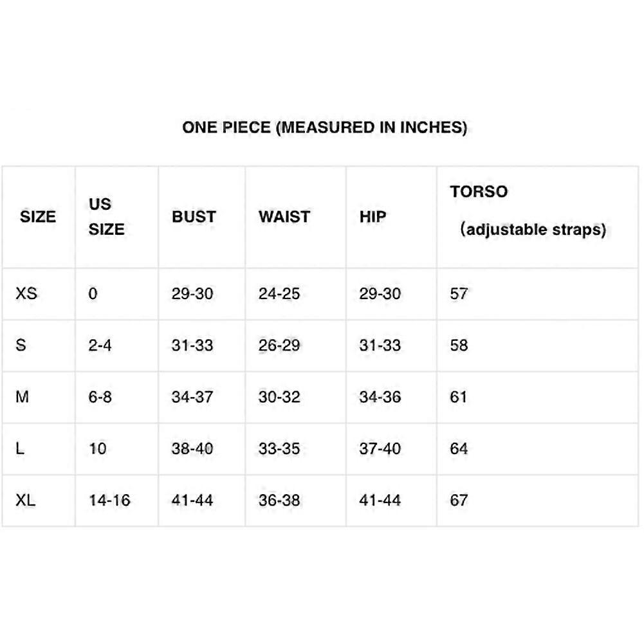Select the 34-37 bust measurement cell
The image size is (644, 644).
pos(192,397)
